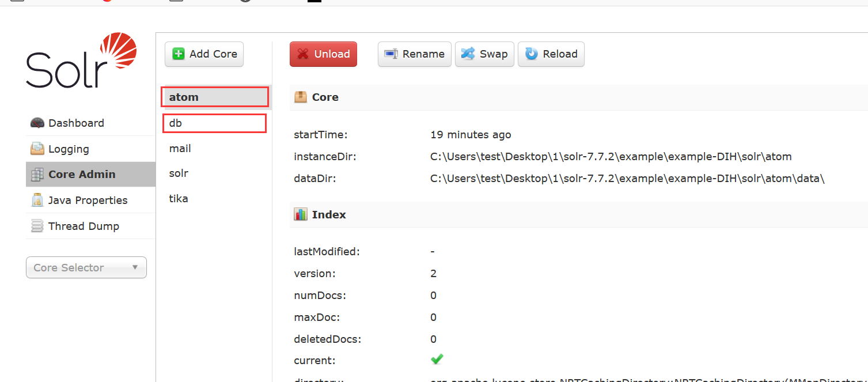Click the Core Selector dropdown arrow

(135, 267)
